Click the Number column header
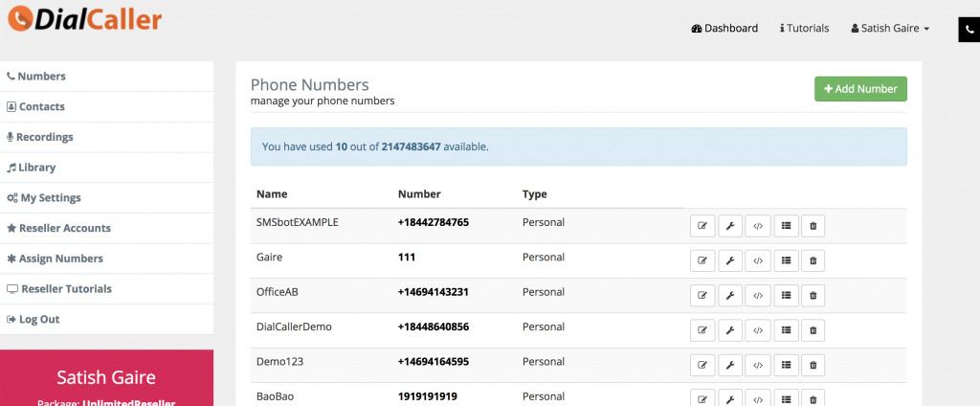 (419, 194)
